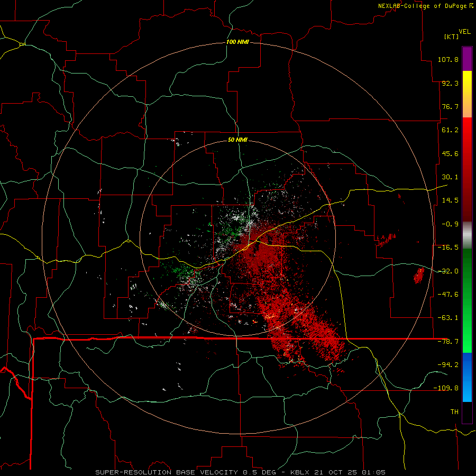476x476 pixels.
Task: Click the 100 NMI range ring label
Action: [237, 42]
